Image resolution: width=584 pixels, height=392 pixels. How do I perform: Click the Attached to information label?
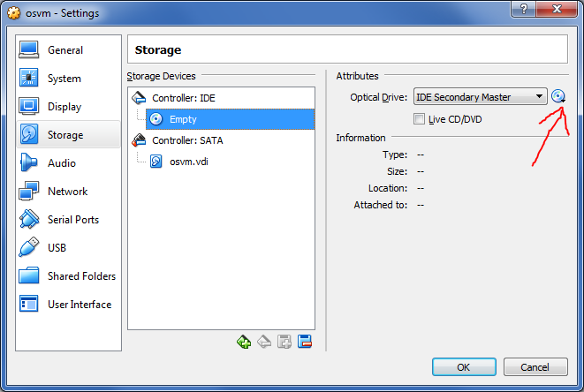click(x=380, y=205)
